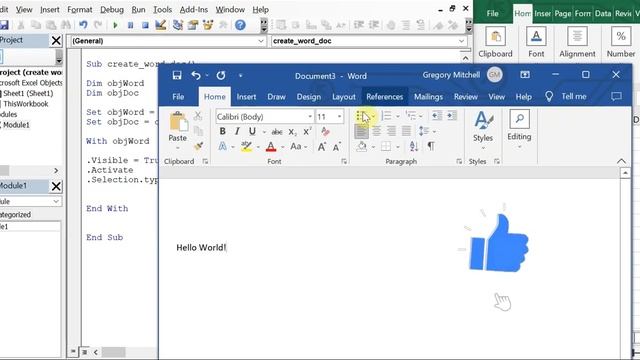Switch to Word Mailings tab

(x=428, y=97)
